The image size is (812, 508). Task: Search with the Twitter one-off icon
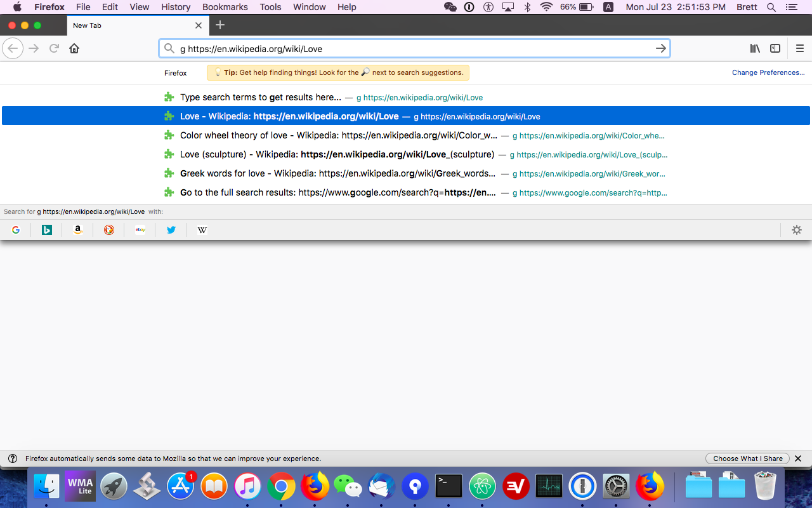[171, 230]
